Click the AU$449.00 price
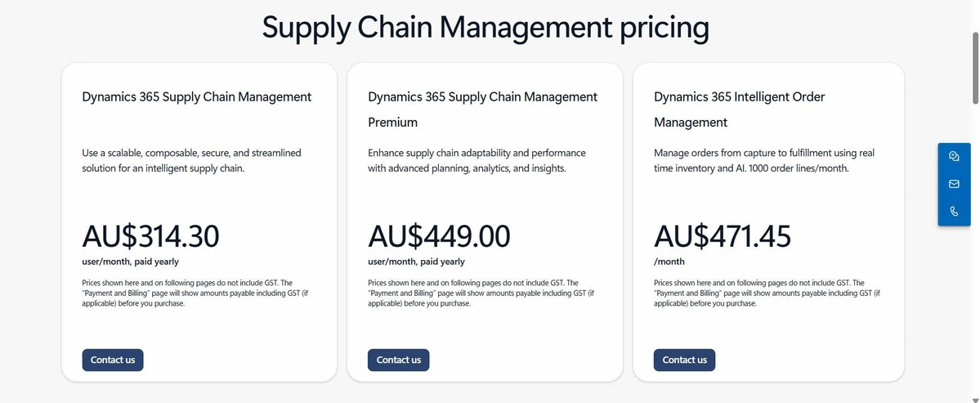980x403 pixels. pyautogui.click(x=439, y=236)
